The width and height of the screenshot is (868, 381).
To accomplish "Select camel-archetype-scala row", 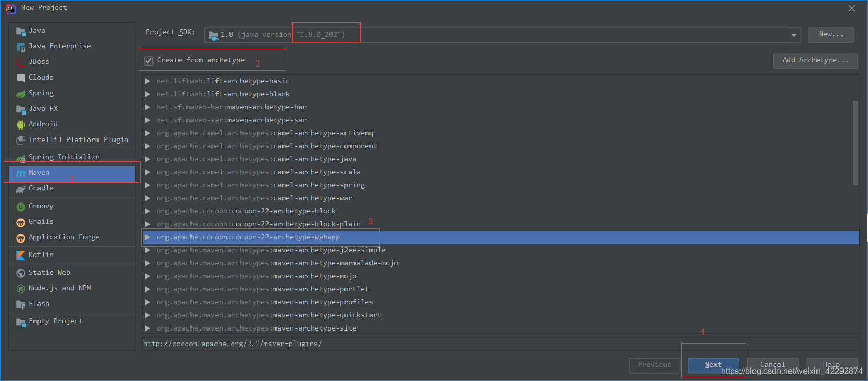I will click(500, 172).
